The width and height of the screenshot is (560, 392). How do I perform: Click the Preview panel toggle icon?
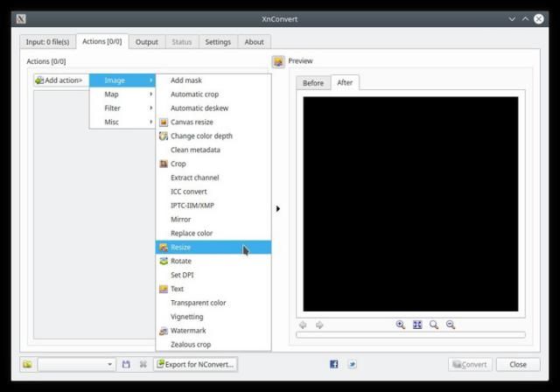[x=278, y=61]
